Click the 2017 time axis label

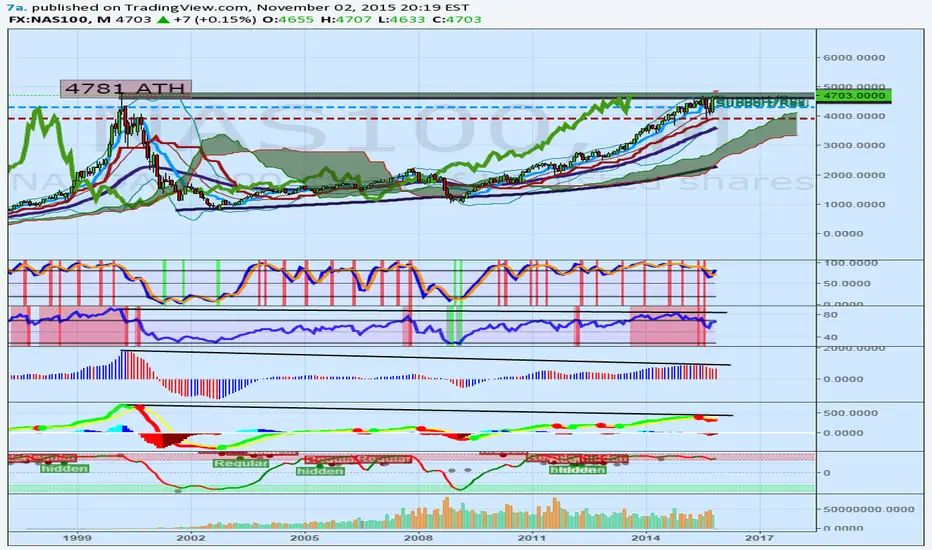tap(759, 538)
